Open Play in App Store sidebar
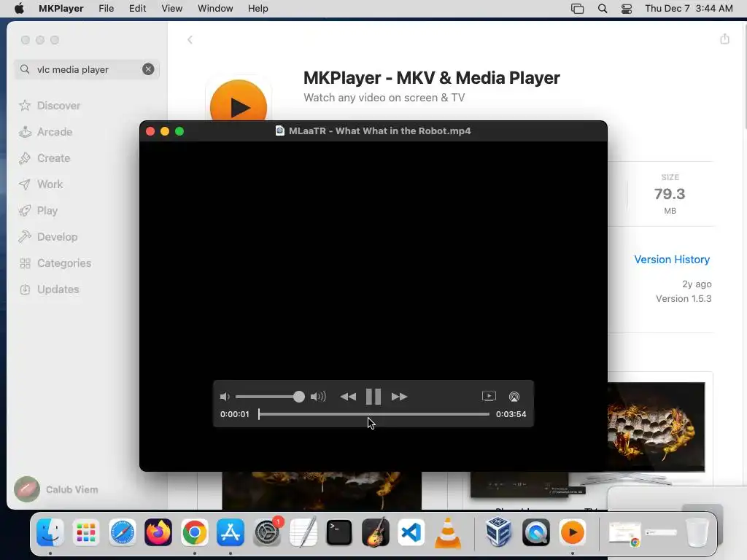747x560 pixels. [x=38, y=211]
